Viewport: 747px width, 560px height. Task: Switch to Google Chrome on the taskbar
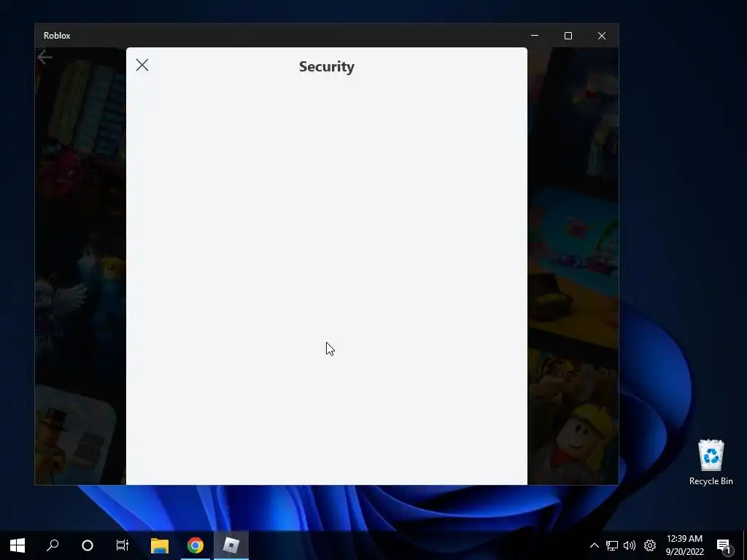[x=195, y=545]
